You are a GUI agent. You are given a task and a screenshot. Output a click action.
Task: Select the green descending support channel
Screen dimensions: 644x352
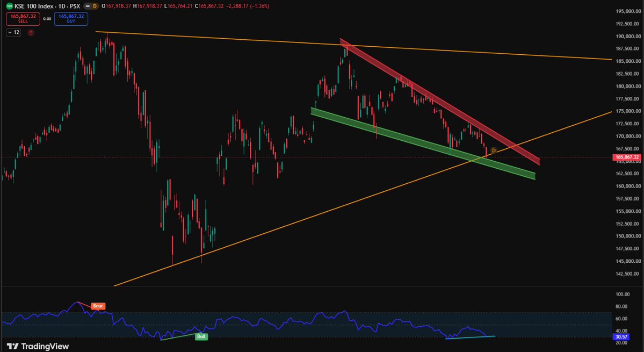pos(423,143)
